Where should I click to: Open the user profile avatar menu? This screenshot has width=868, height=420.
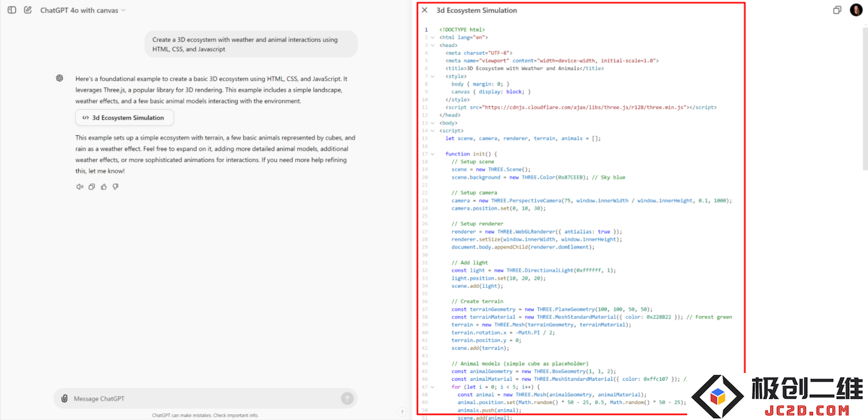click(856, 10)
